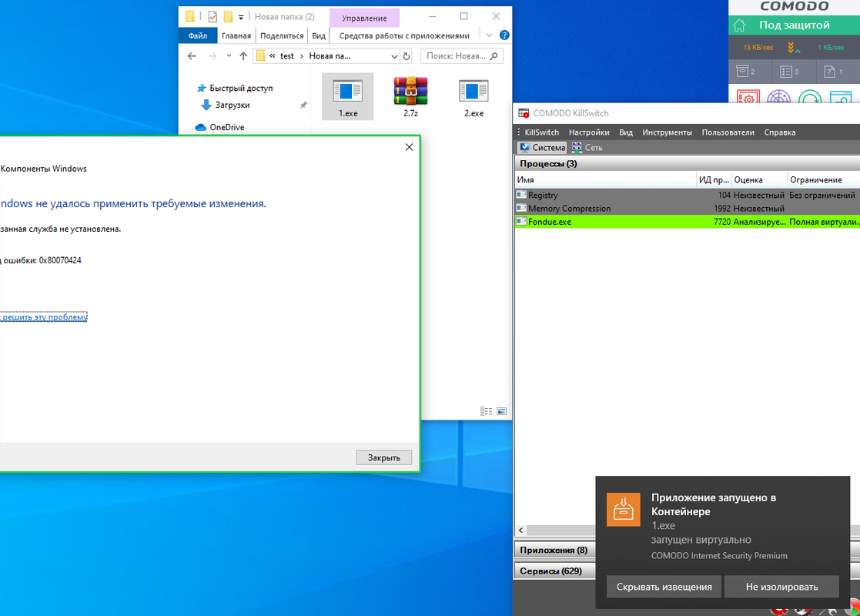860x616 pixels.
Task: Open the KillSwitch menu
Action: (541, 132)
